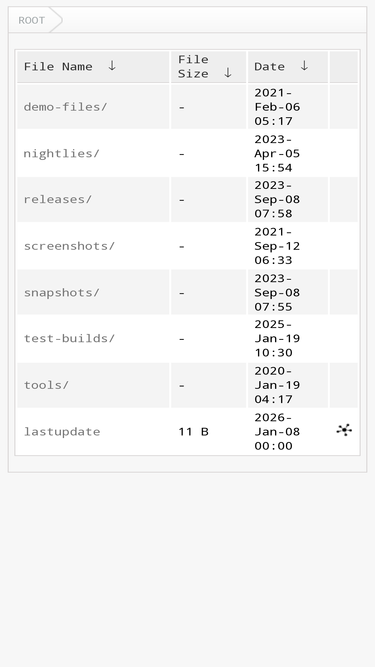This screenshot has width=375, height=667.
Task: Go to the test-builds/ directory
Action: (x=69, y=339)
